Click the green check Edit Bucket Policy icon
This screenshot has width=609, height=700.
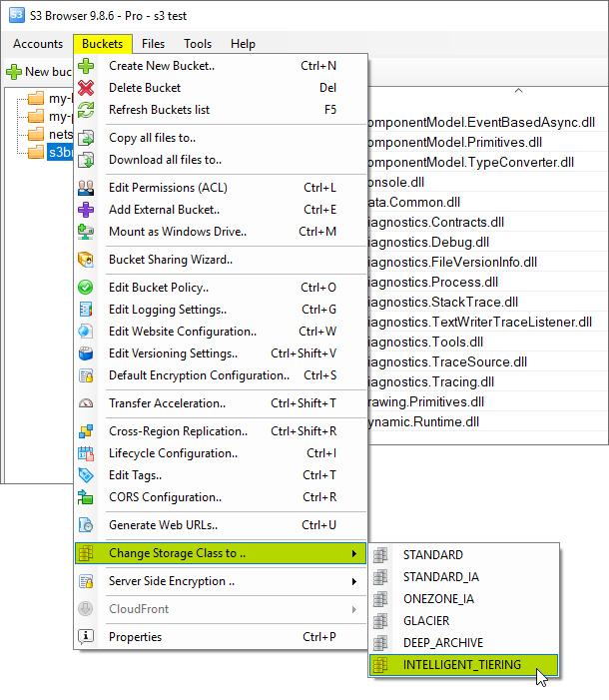point(86,288)
